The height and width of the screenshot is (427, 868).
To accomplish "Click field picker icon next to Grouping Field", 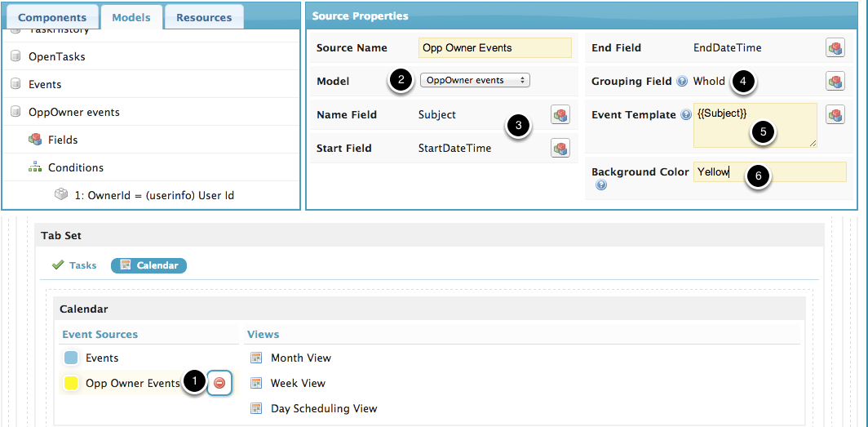I will (835, 82).
